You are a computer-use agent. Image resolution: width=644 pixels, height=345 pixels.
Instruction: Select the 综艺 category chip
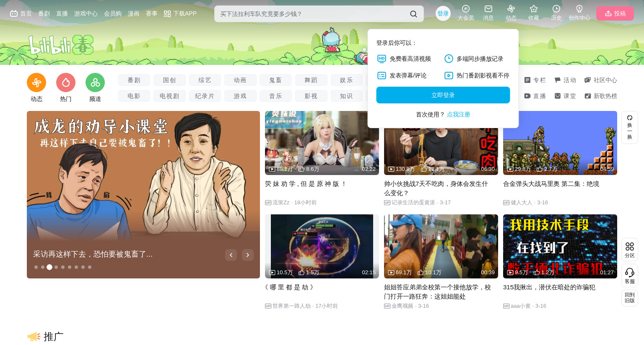[205, 80]
